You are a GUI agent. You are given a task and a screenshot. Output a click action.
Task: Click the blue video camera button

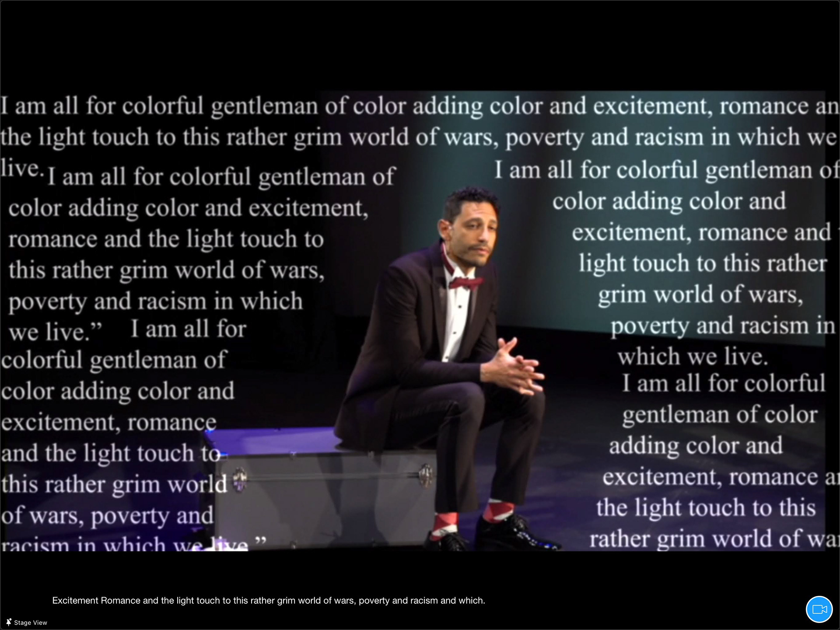point(819,609)
